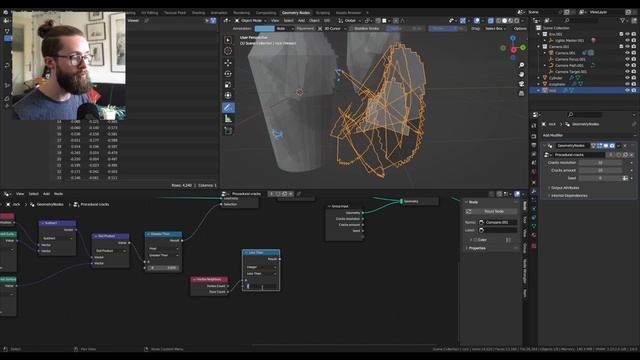This screenshot has width=640, height=360.
Task: Choose the Measure tool in viewport toolbar
Action: point(228,119)
